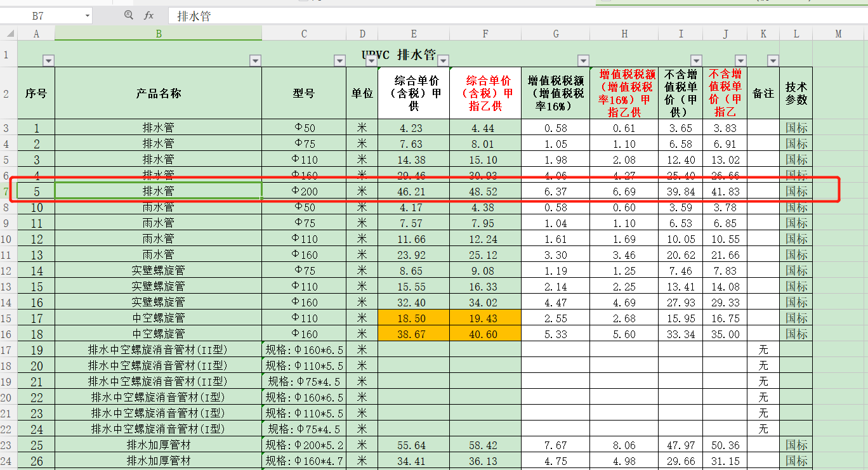Click the formula bar containing 排水管
868x470 pixels.
(517, 16)
